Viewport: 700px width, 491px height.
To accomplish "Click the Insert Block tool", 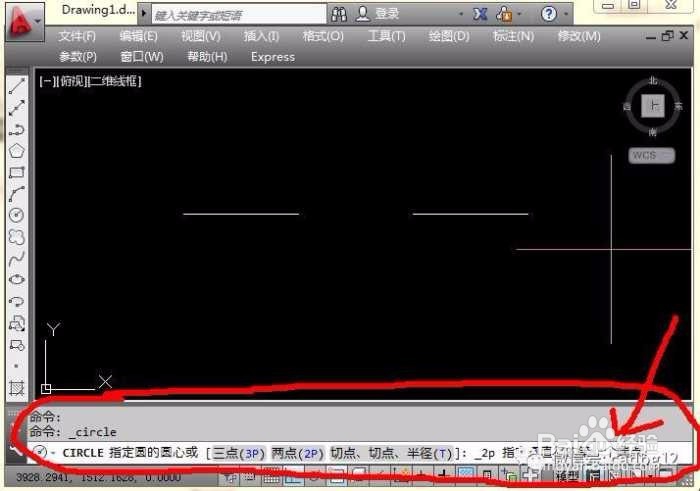I will click(17, 323).
